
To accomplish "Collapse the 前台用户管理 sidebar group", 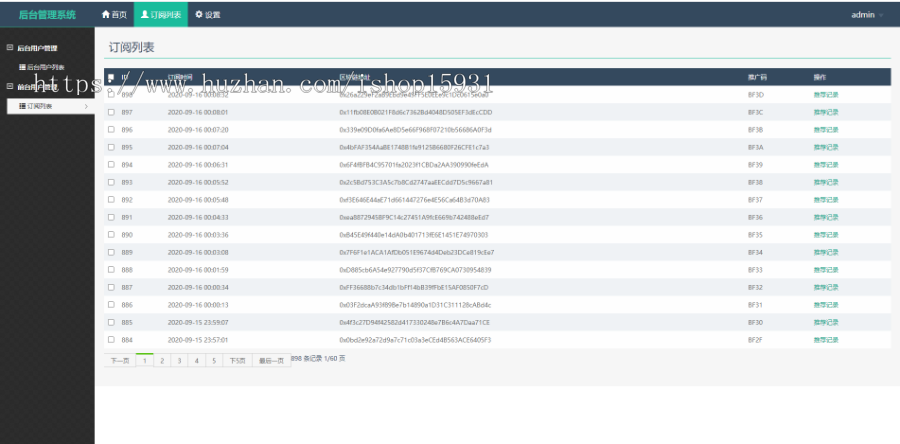I will pos(10,87).
